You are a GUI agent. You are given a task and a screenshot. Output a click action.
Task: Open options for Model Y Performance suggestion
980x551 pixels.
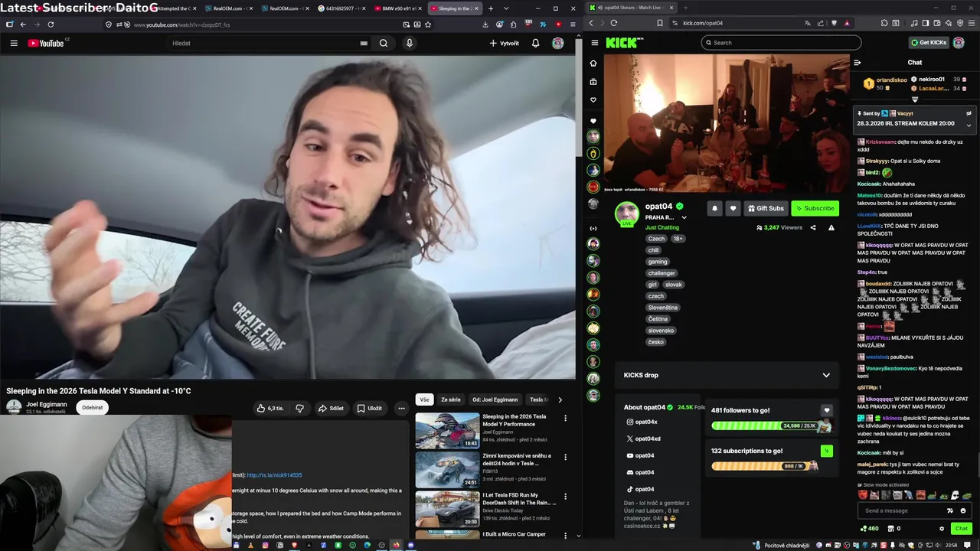[x=566, y=418]
